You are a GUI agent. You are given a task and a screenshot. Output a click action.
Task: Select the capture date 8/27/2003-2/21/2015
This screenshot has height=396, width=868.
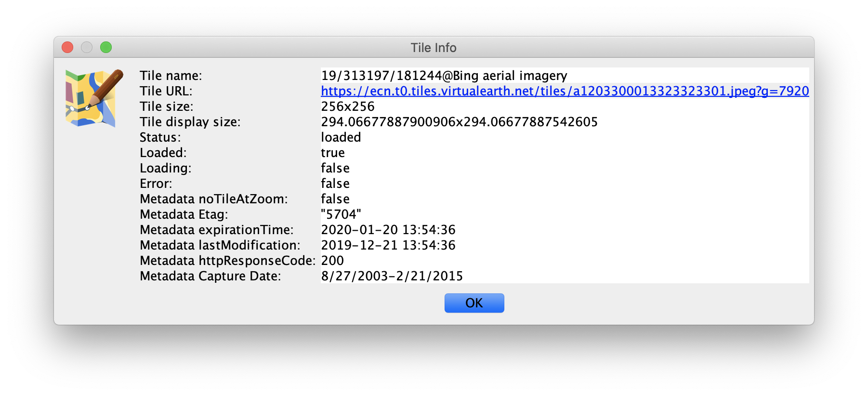pyautogui.click(x=392, y=276)
